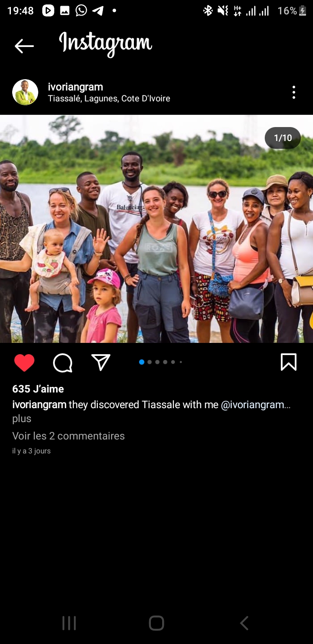Unlike the post with the red heart

click(24, 362)
